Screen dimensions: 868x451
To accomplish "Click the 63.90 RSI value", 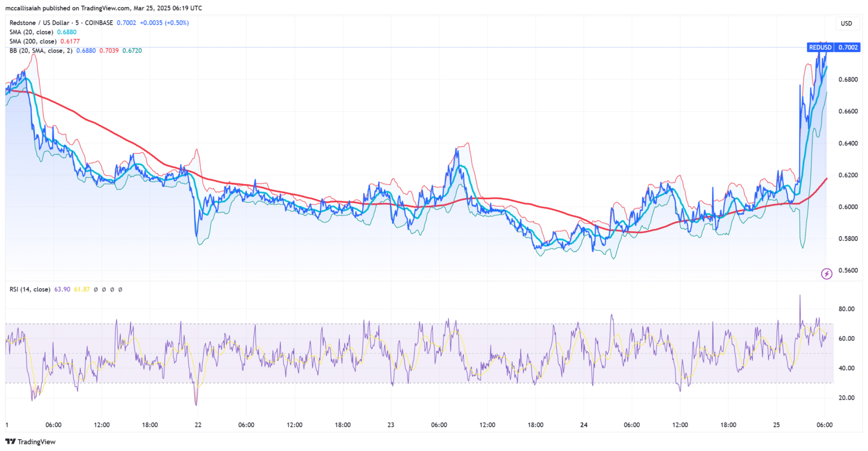I will point(62,289).
